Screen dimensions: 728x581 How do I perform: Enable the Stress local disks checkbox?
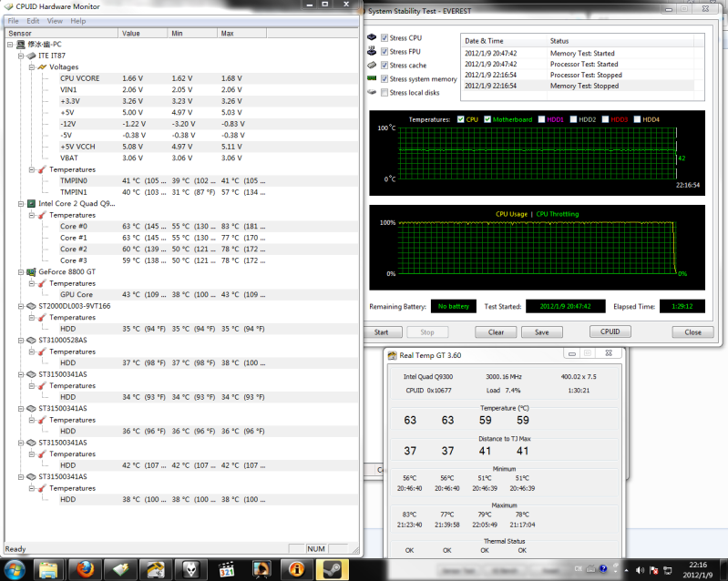point(385,93)
